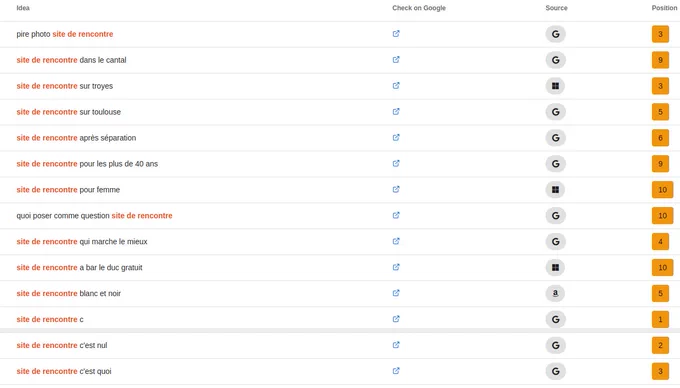680x388 pixels.
Task: Click Google source icon in 'qui marche le mieux' row
Action: (556, 241)
